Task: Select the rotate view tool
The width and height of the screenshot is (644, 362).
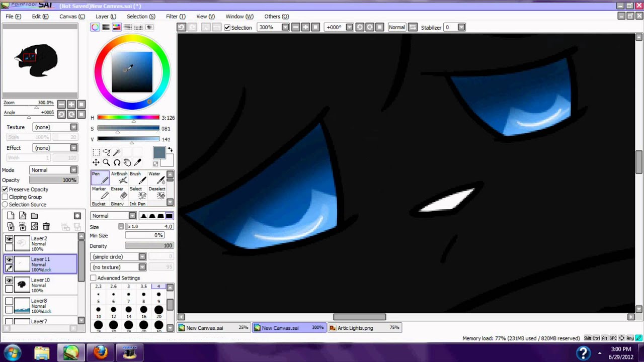Action: click(117, 162)
